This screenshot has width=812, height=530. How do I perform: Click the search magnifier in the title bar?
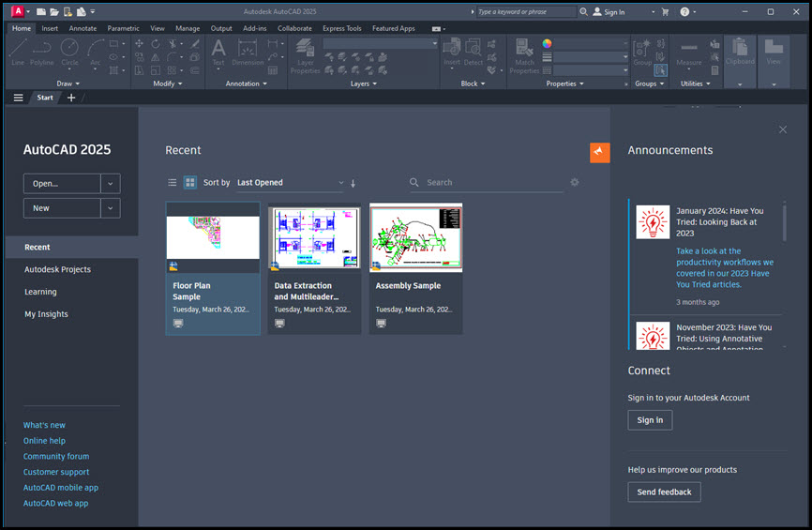tap(583, 11)
